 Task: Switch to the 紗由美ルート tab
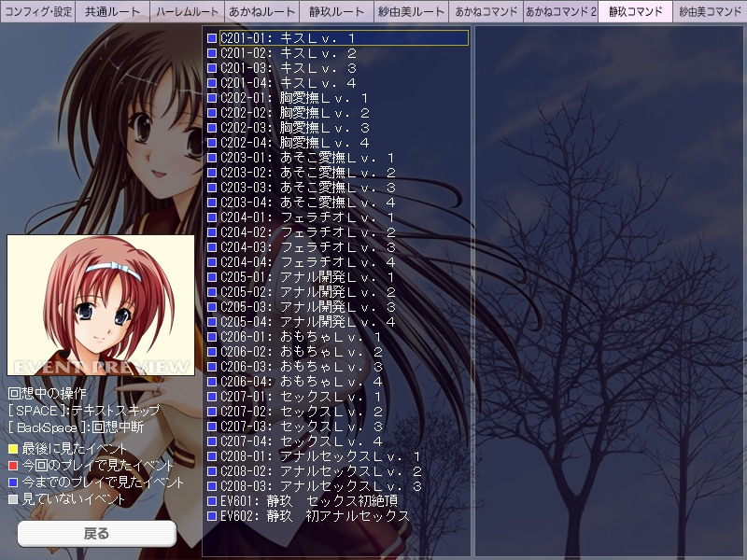411,11
